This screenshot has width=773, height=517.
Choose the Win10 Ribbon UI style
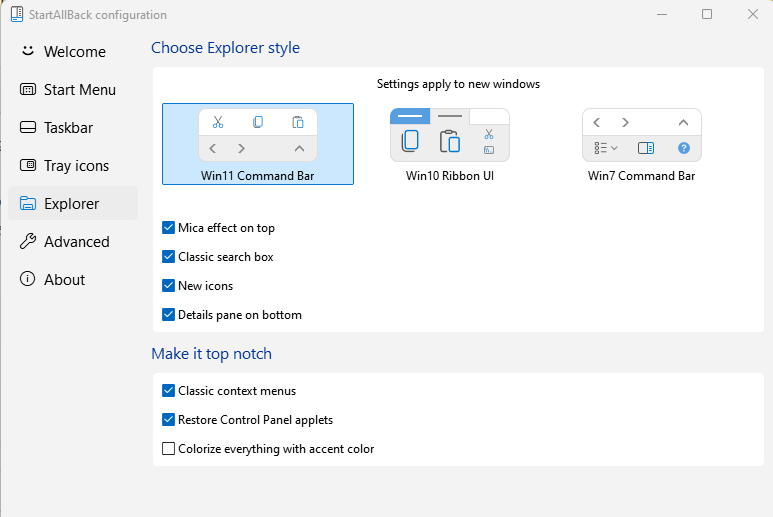(x=450, y=144)
